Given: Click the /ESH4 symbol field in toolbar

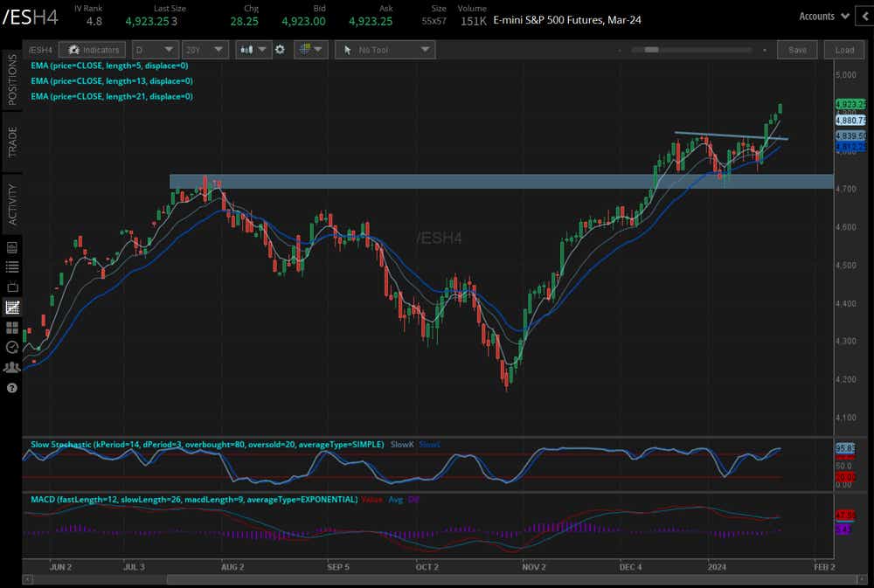Looking at the screenshot, I should 40,50.
